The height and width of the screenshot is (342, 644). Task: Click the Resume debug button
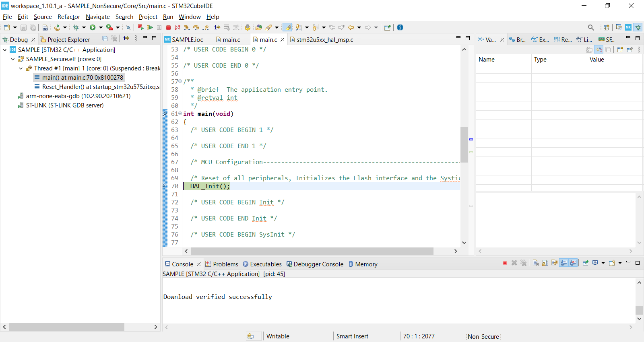pyautogui.click(x=150, y=27)
